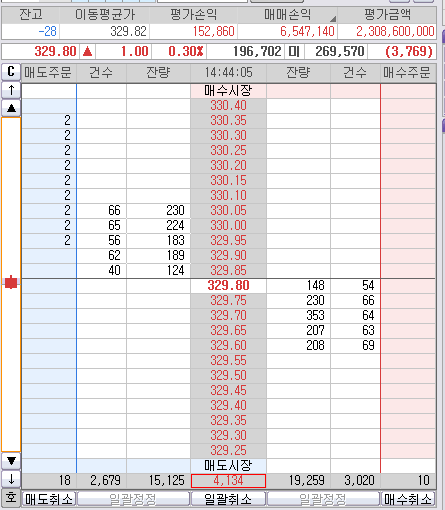Select the red current-price marker on scrollbar
445x510 pixels.
pos(11,282)
